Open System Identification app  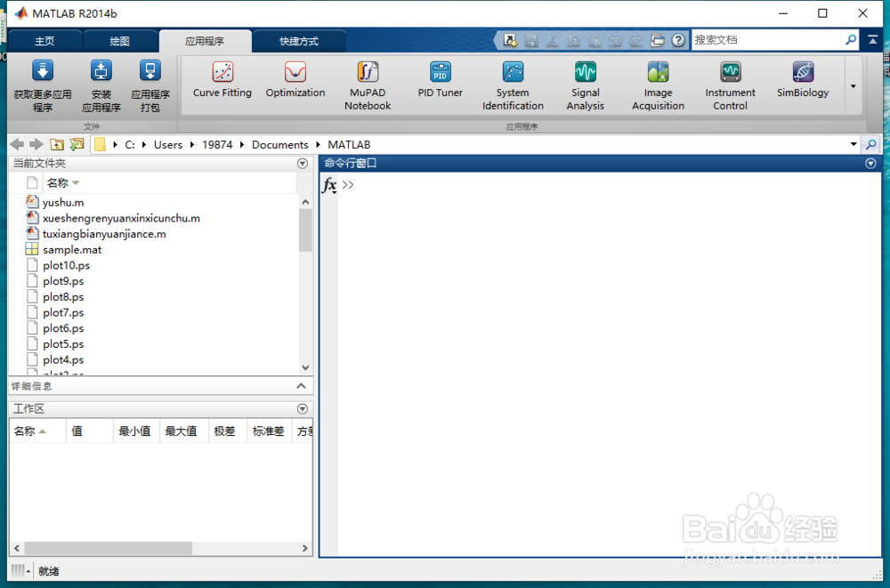point(513,85)
